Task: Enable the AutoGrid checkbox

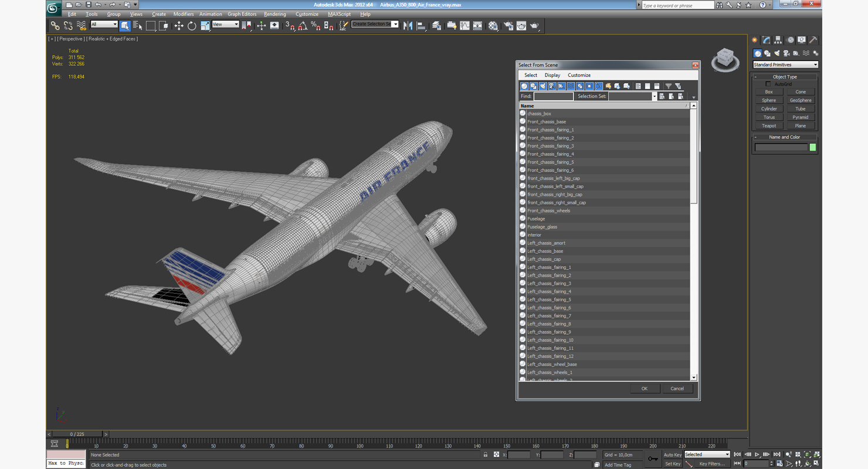Action: pyautogui.click(x=768, y=84)
